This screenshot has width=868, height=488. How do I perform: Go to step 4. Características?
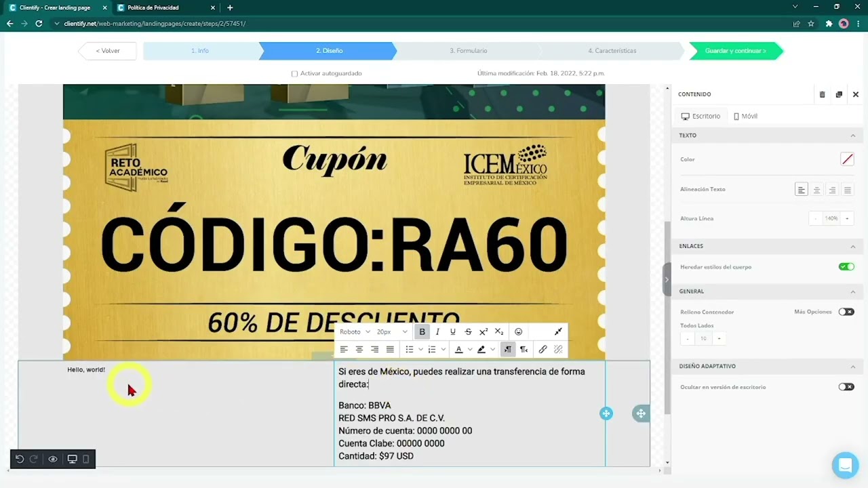(612, 51)
